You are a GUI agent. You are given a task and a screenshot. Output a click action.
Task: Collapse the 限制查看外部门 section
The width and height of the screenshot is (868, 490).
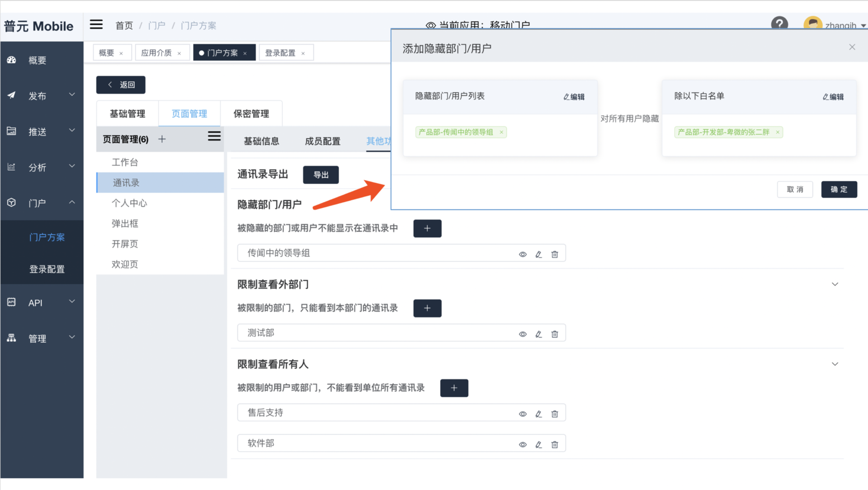[x=835, y=284]
